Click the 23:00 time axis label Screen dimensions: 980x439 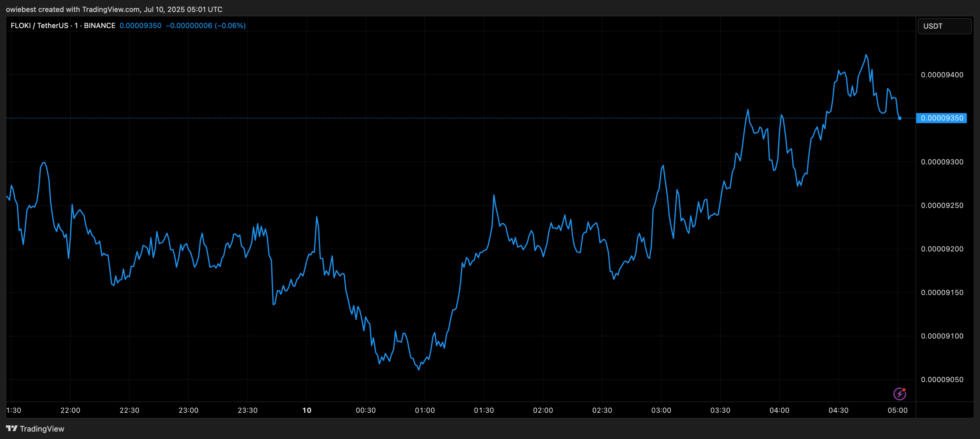[189, 410]
